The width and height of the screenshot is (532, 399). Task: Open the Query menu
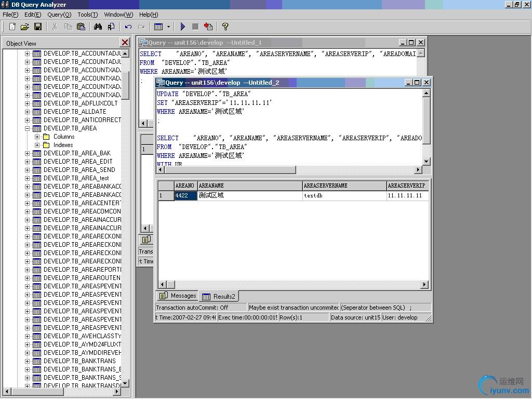(x=59, y=15)
